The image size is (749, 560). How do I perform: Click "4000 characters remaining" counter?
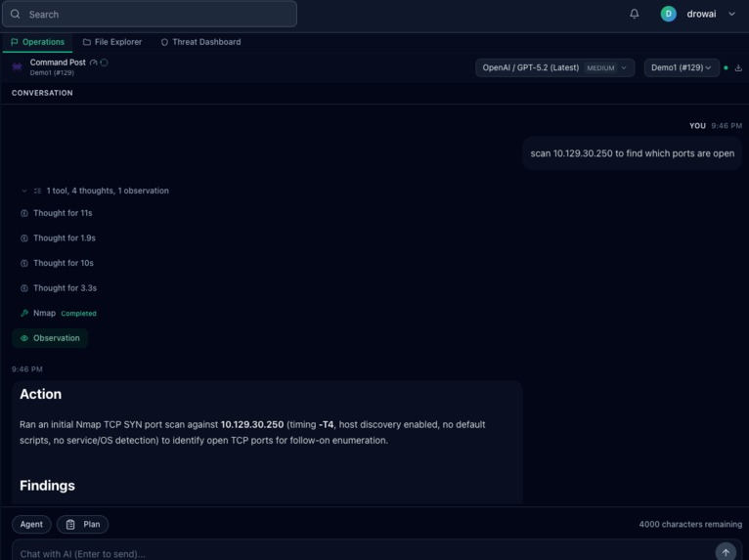[x=690, y=524]
